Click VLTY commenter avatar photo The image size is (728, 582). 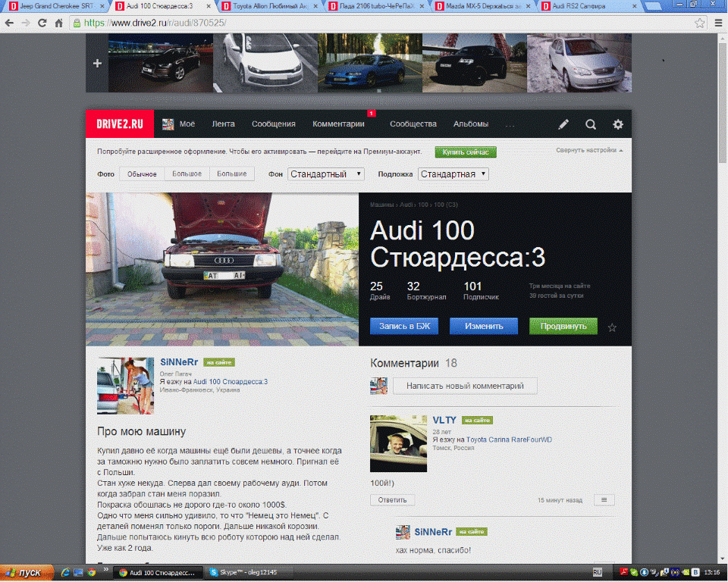[398, 443]
